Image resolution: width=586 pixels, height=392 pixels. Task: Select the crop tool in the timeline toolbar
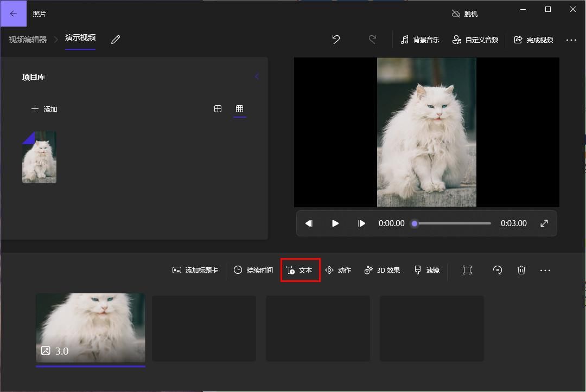pyautogui.click(x=467, y=269)
